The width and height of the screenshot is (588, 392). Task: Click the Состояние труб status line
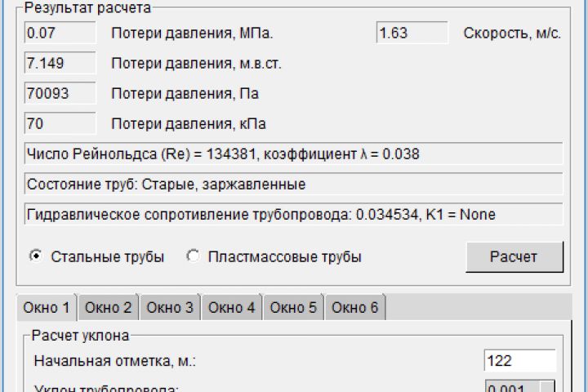coord(294,185)
